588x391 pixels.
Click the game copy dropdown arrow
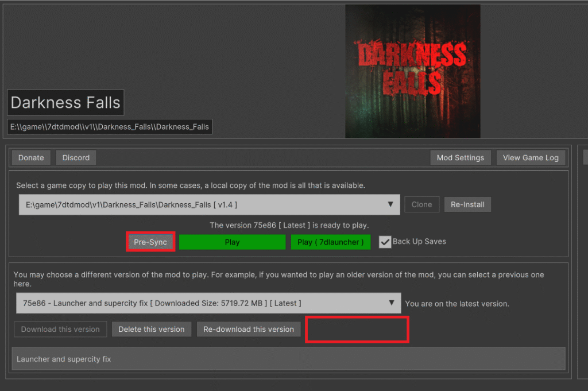pos(390,204)
